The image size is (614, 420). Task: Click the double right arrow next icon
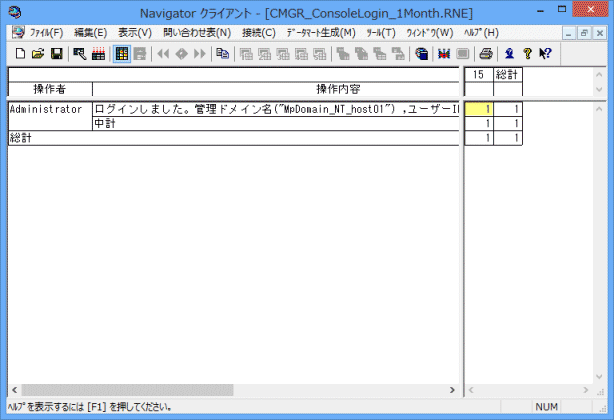pos(200,53)
